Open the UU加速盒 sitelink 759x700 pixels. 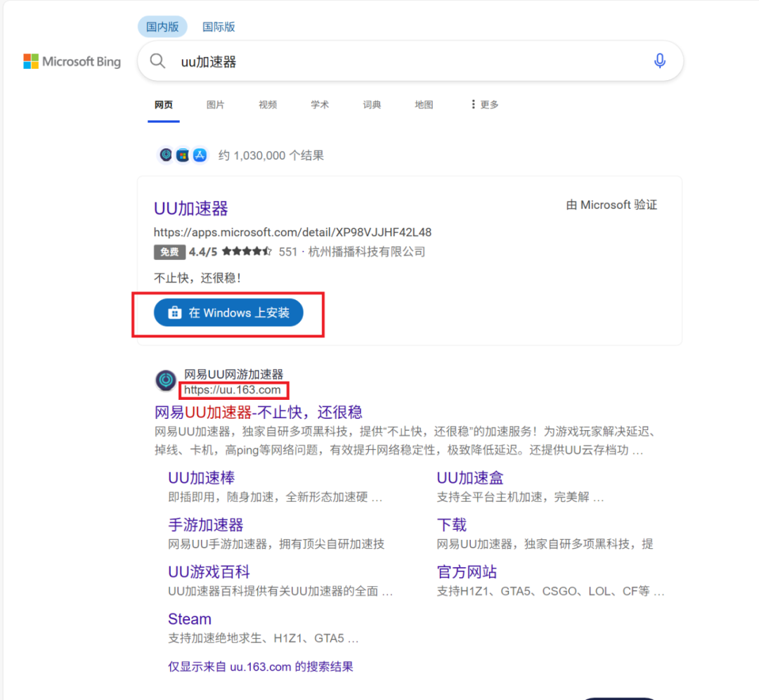470,478
